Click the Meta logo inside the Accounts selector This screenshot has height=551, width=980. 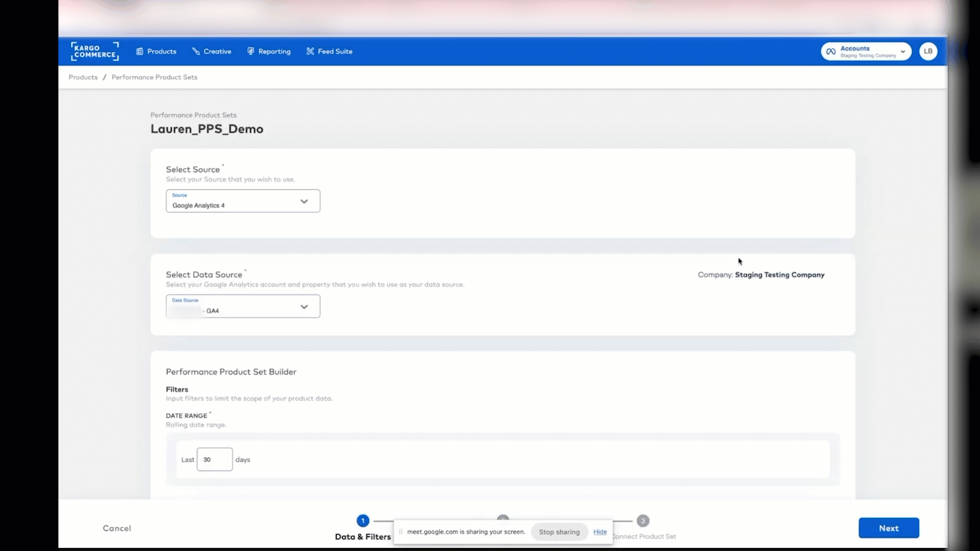click(x=831, y=51)
